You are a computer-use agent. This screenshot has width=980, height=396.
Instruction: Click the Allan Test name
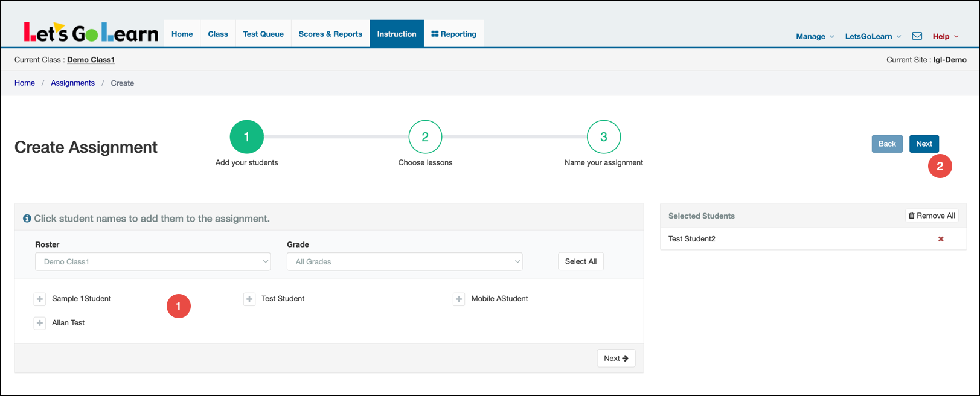coord(68,323)
